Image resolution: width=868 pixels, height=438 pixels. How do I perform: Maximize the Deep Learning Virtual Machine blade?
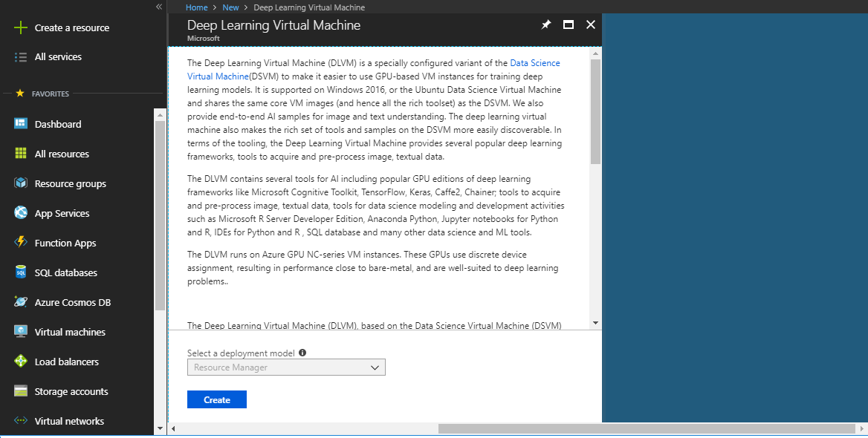pyautogui.click(x=568, y=24)
